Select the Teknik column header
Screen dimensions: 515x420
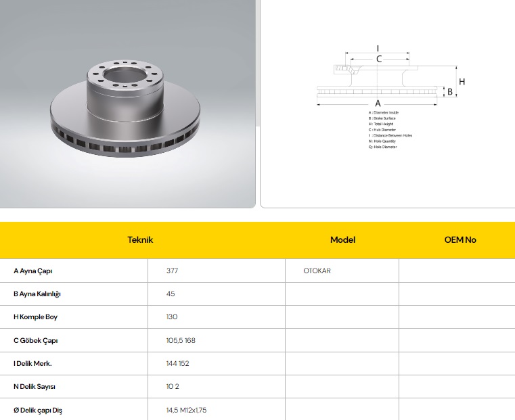pos(140,240)
